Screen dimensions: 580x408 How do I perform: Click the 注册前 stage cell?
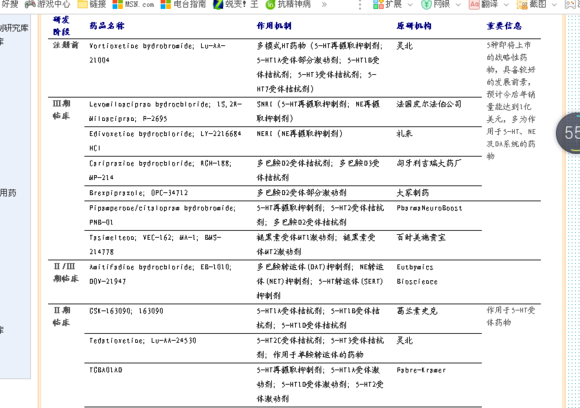(65, 45)
